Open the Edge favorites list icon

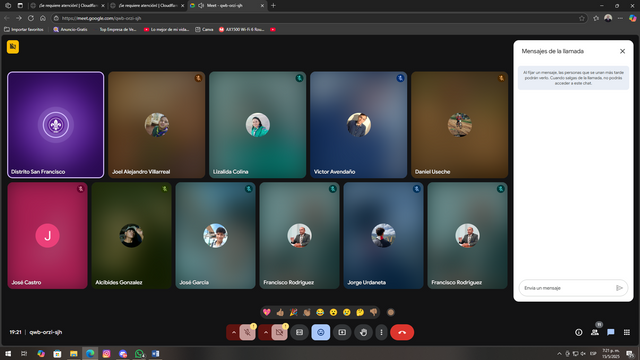point(596,18)
